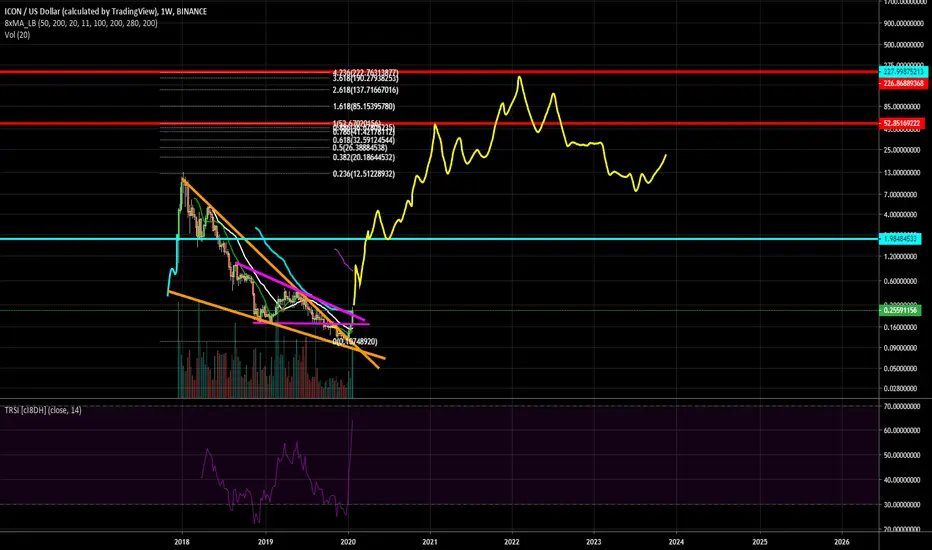Click the 2024 time axis label
Image resolution: width=932 pixels, height=550 pixels.
676,542
